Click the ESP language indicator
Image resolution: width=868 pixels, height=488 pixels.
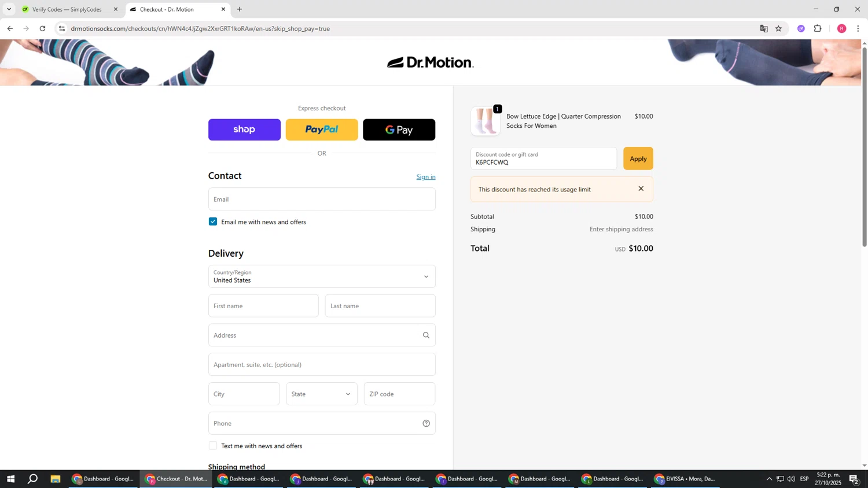[x=804, y=479]
